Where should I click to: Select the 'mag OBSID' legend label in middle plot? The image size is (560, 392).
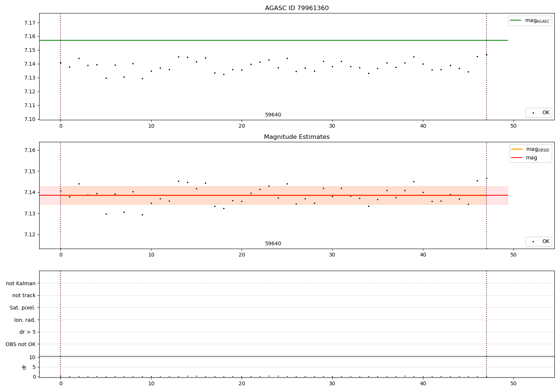(x=538, y=150)
